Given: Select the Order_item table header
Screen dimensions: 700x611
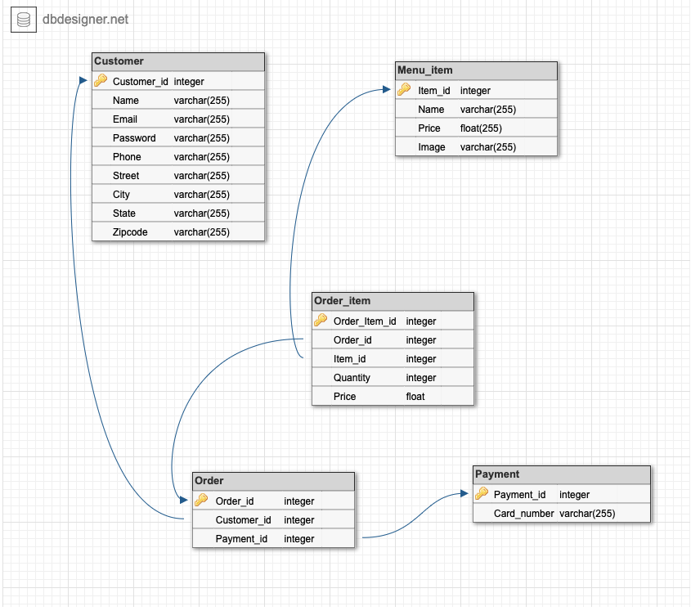Looking at the screenshot, I should click(x=393, y=301).
